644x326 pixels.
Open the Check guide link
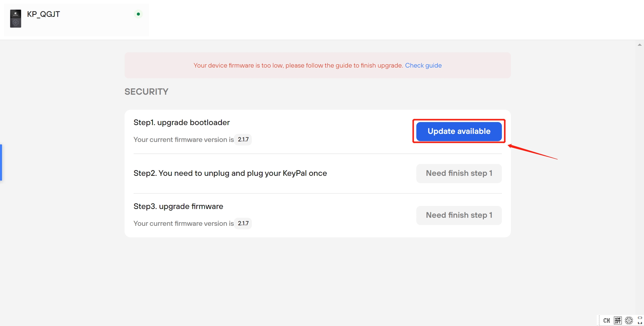coord(423,65)
